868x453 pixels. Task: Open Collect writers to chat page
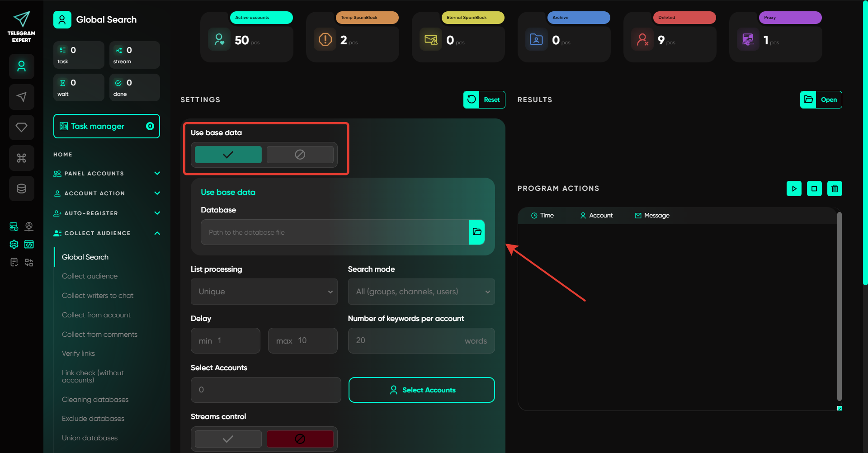click(x=98, y=296)
